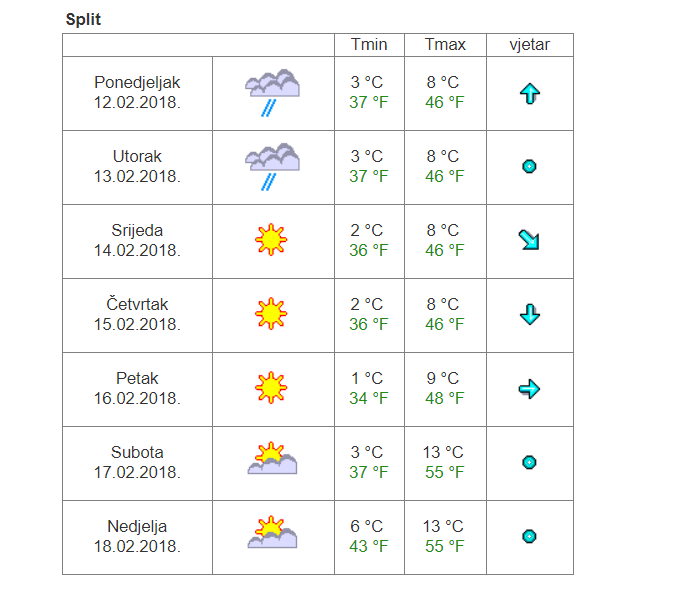Click the rain cloud icon for Utorak

272,167
